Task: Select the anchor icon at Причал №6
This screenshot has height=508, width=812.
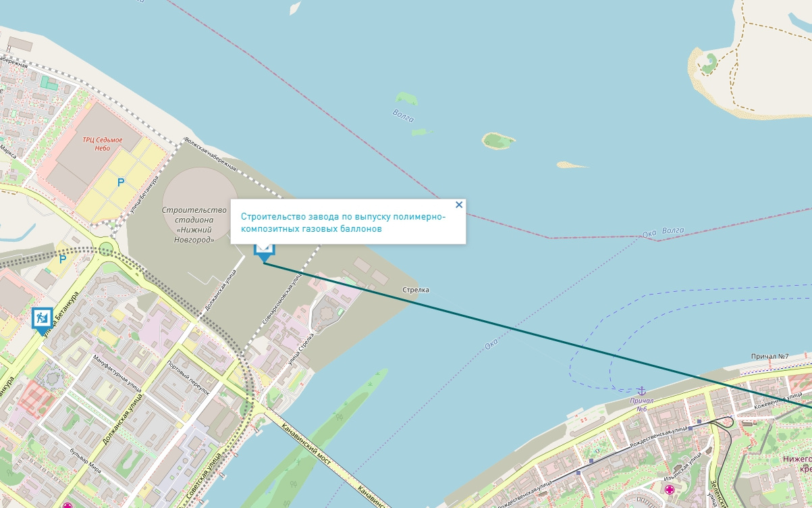Action: point(642,390)
